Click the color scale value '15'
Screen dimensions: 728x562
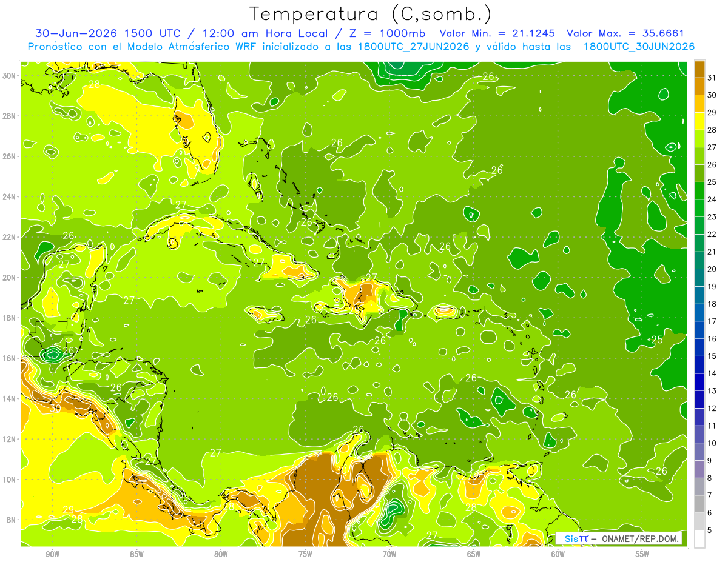pyautogui.click(x=712, y=356)
